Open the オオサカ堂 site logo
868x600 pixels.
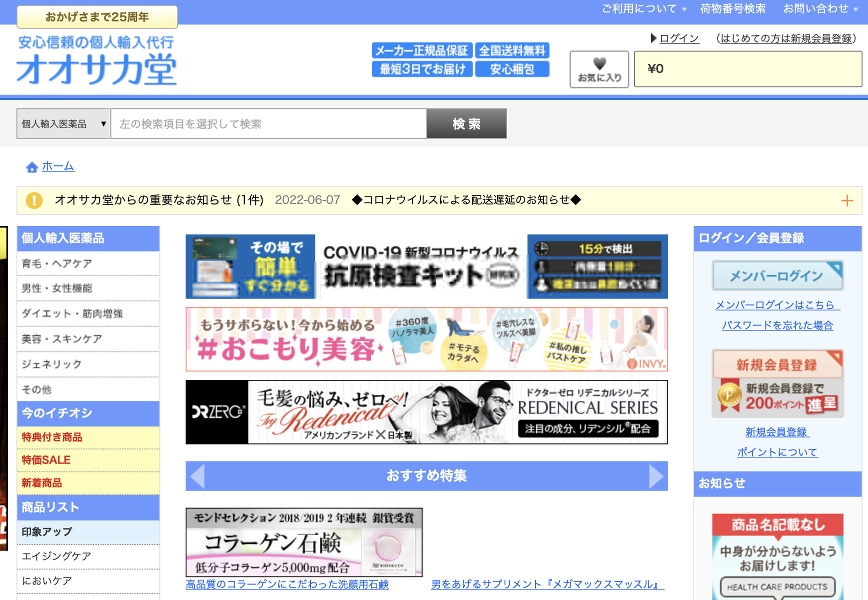tap(96, 60)
